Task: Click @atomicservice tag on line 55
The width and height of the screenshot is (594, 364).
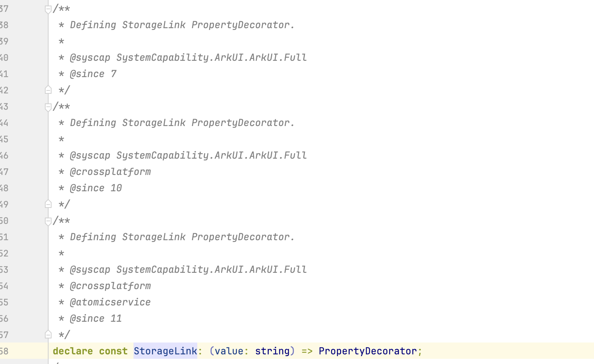Action: click(x=110, y=302)
